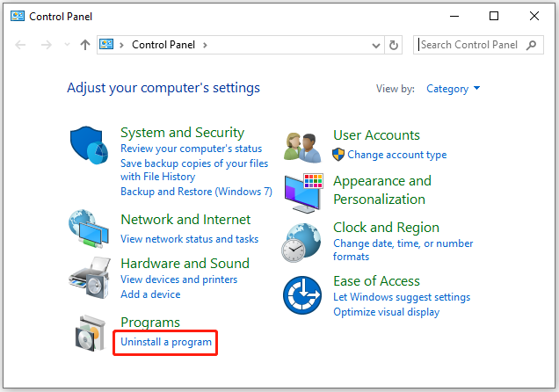Open the Hardware and Sound printer icon

coord(89,278)
